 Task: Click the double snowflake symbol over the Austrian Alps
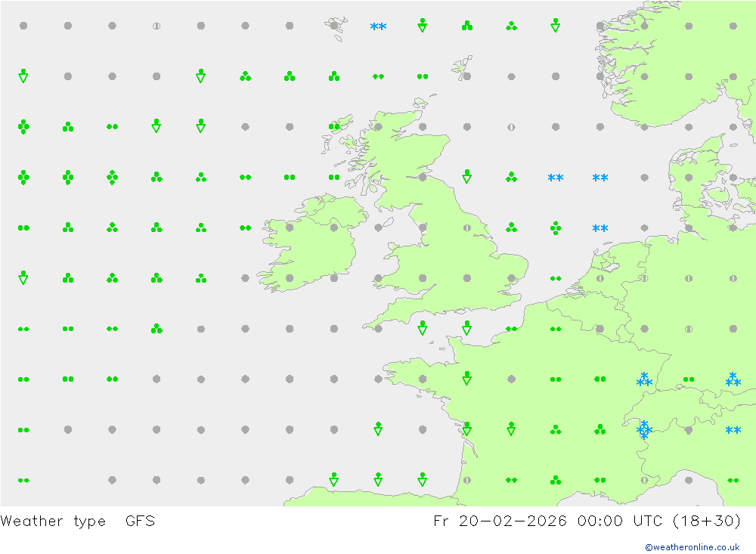[x=733, y=430]
